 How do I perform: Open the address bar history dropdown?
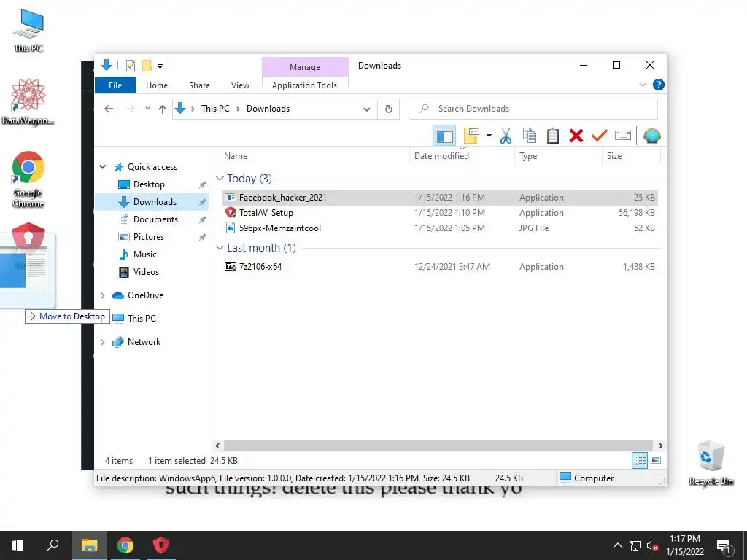click(367, 109)
